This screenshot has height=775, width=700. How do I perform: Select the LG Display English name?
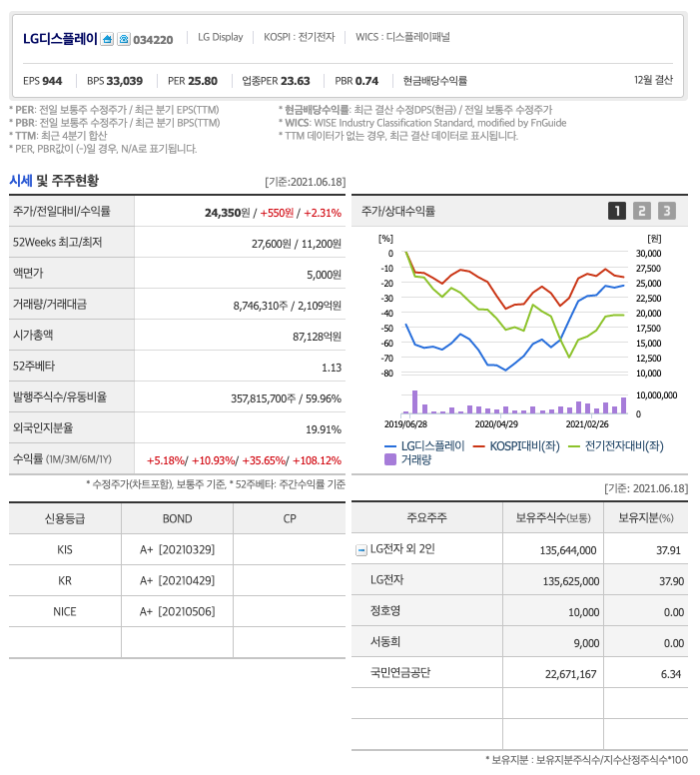click(221, 37)
